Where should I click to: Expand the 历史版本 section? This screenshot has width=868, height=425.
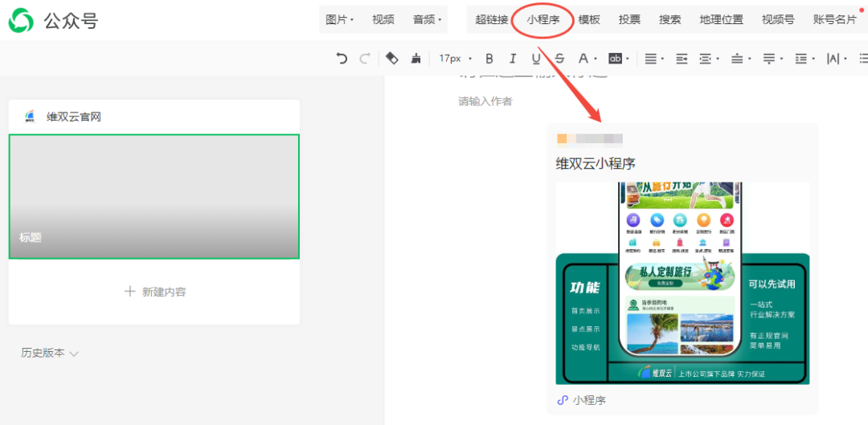pos(50,353)
